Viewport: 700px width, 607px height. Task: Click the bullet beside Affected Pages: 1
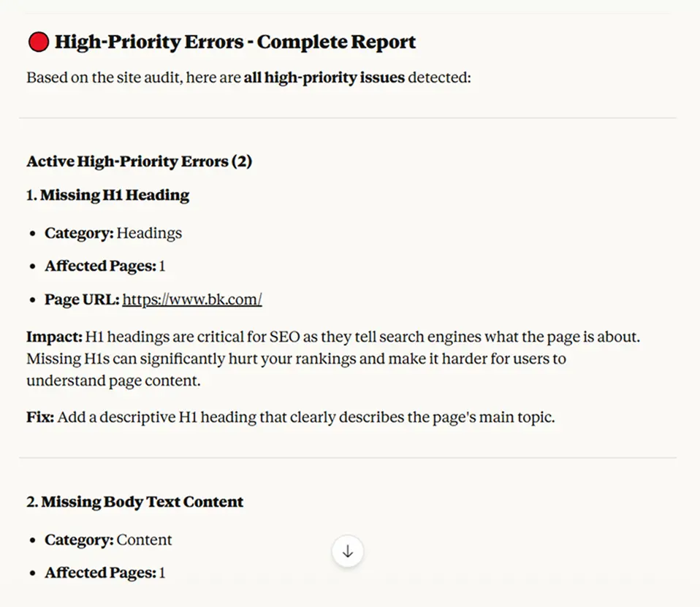32,266
